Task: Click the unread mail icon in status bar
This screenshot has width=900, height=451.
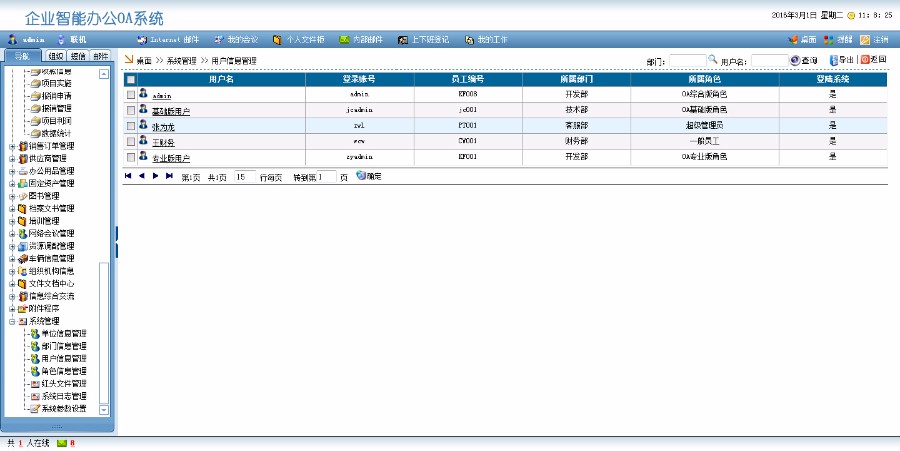Action: (x=63, y=442)
